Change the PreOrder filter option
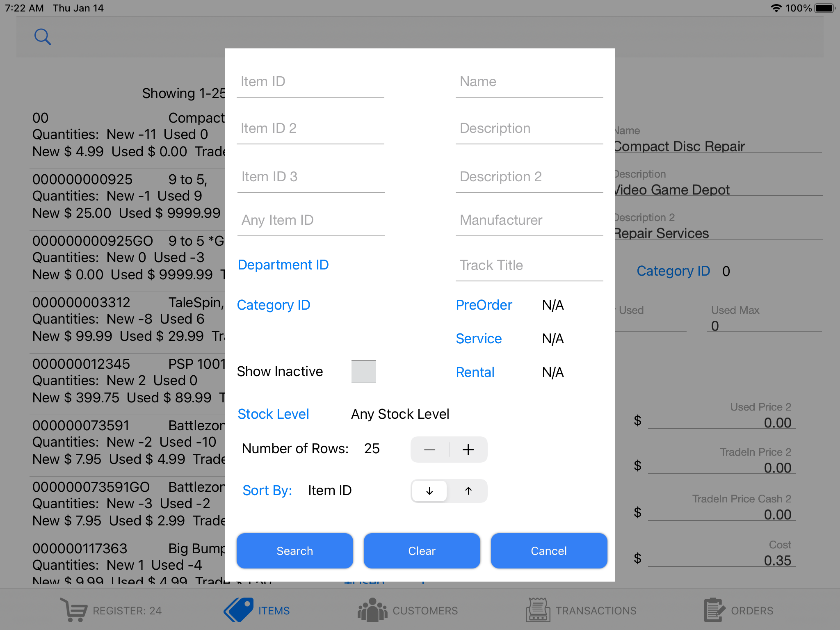Image resolution: width=840 pixels, height=630 pixels. coord(484,305)
